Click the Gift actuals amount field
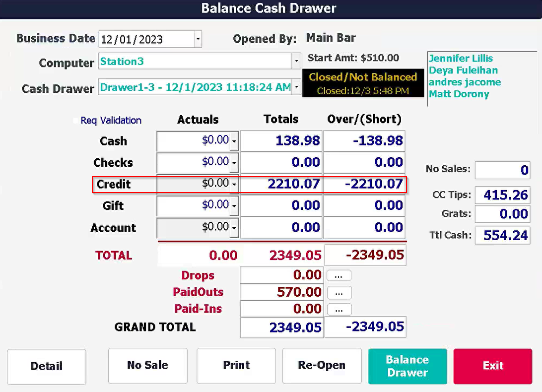The image size is (542, 392). (193, 206)
